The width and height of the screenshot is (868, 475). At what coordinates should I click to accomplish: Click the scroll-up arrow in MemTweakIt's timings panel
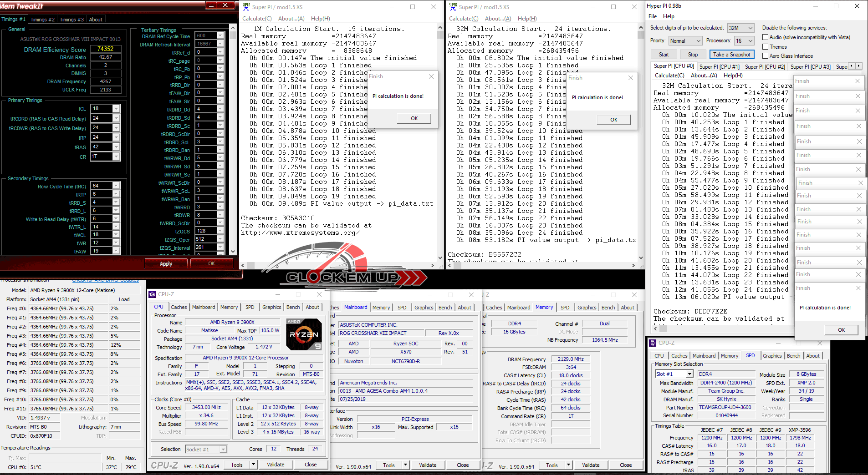click(233, 28)
